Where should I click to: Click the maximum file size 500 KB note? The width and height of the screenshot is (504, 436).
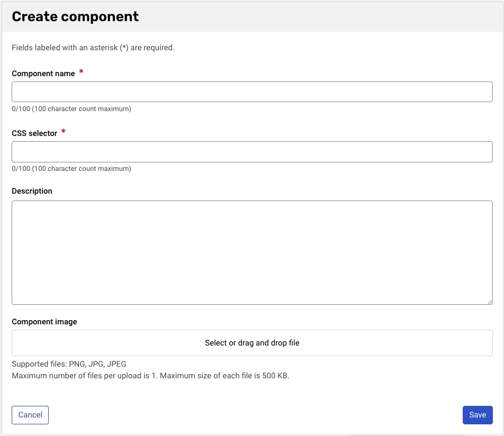click(150, 376)
